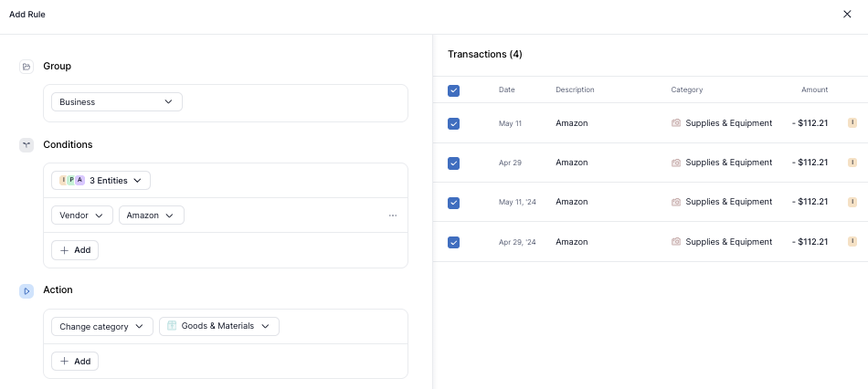Expand the 3 Entities dropdown

pyautogui.click(x=101, y=181)
